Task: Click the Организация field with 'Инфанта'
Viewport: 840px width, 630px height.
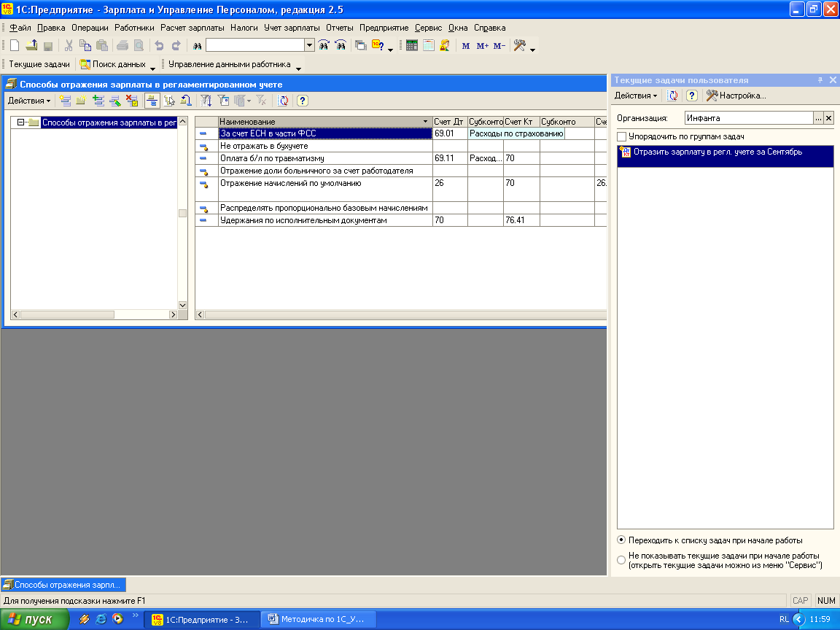Action: tap(748, 118)
